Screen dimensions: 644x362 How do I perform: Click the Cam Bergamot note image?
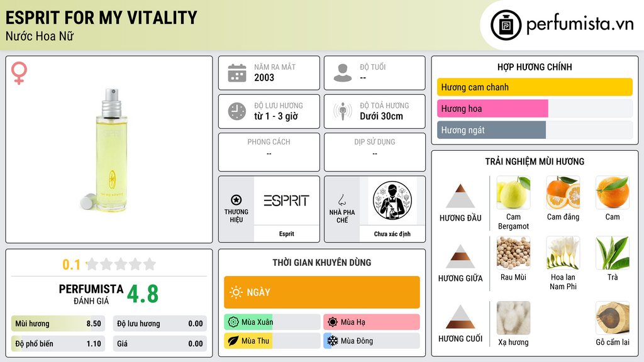(x=513, y=192)
